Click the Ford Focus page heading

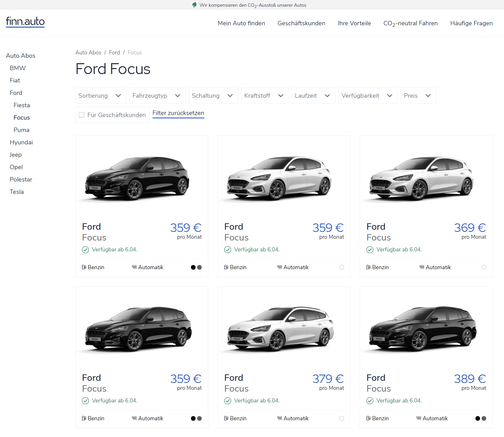[x=113, y=69]
